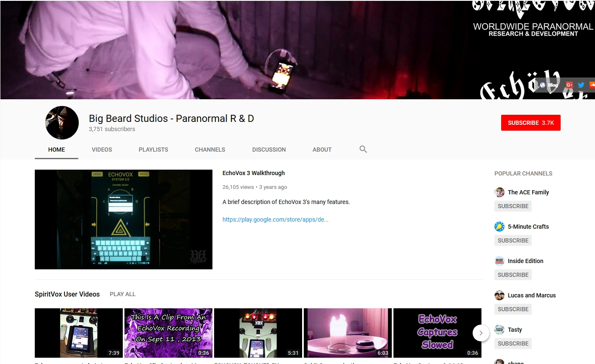Go to the Playlists tab

[x=153, y=150]
